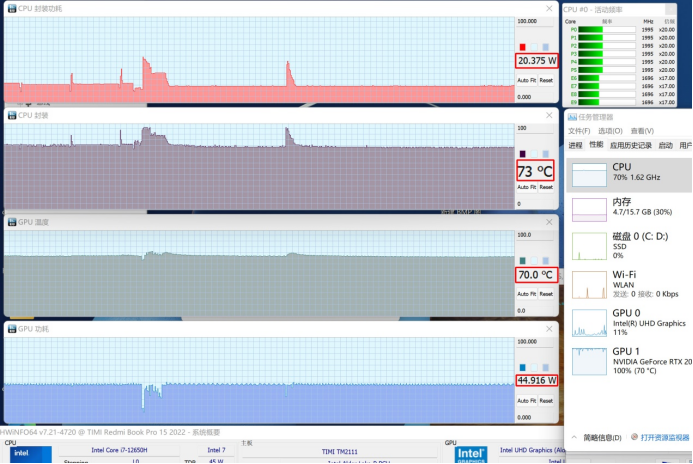Screen dimensions: 693x464
Task: Click Reset in CPU 封装功耗 graph
Action: tap(546, 80)
